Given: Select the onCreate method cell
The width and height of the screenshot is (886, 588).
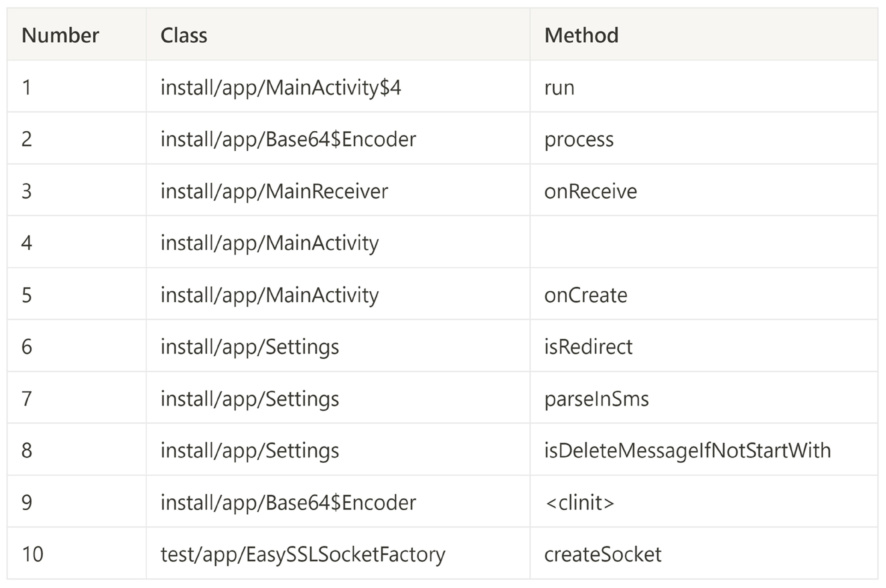Looking at the screenshot, I should [585, 295].
